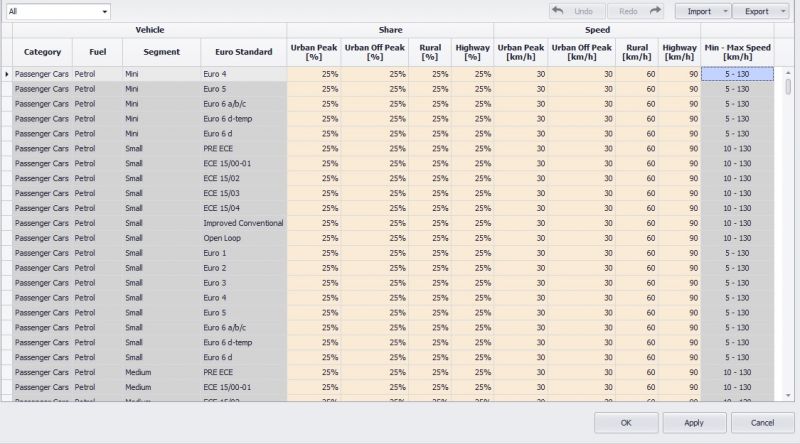
Task: Open the 'All' filter dropdown
Action: [104, 11]
